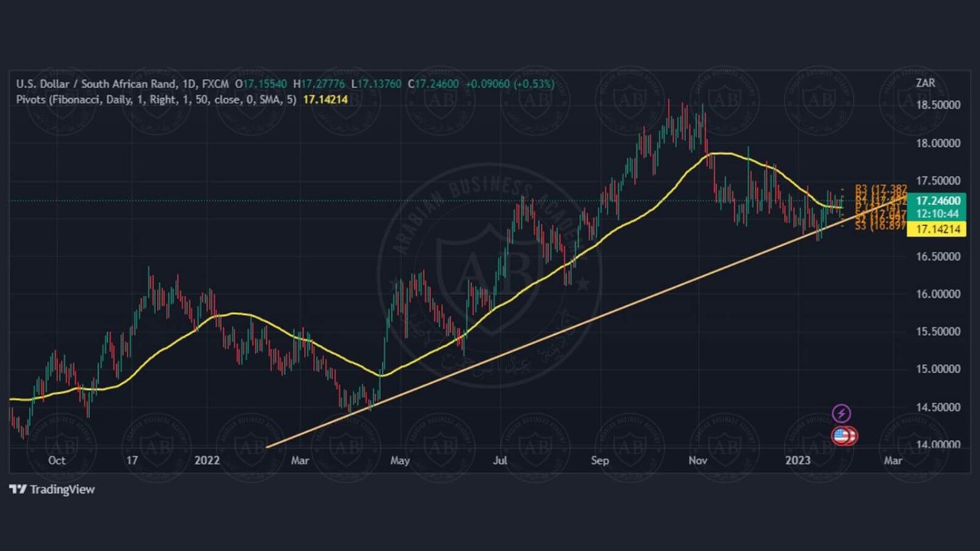Viewport: 980px width, 551px height.
Task: Click the green 17.24600 current price label
Action: pos(938,200)
